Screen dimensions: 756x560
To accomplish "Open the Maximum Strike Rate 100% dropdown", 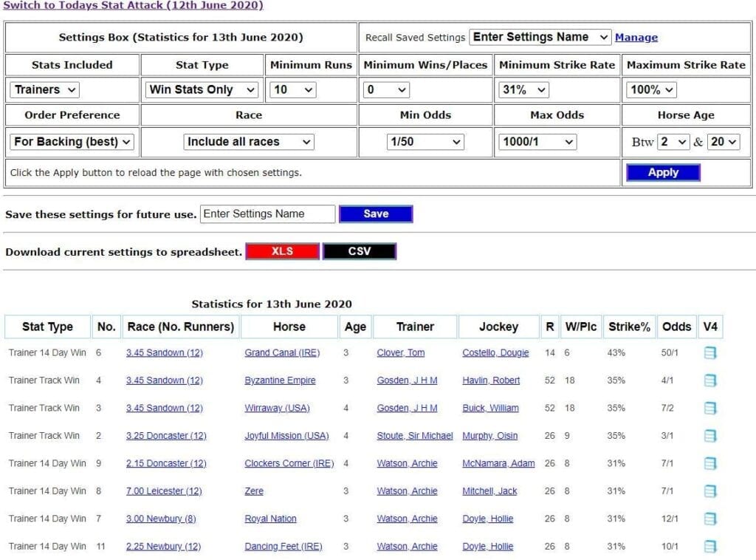I will point(651,89).
